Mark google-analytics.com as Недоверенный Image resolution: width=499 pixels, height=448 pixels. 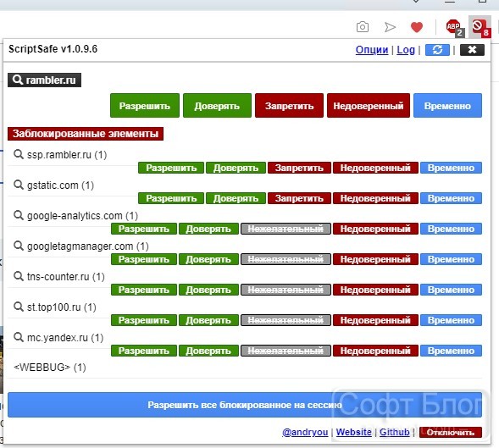point(375,229)
